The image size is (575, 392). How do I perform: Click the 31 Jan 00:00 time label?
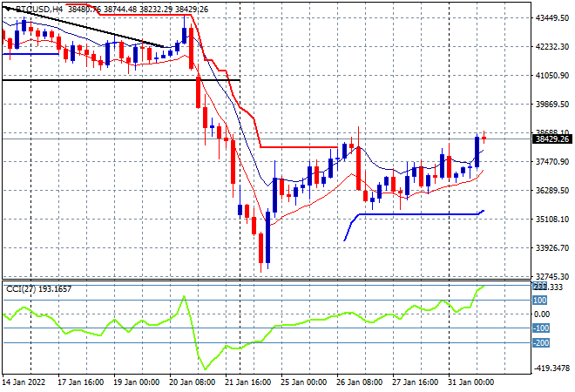coord(471,382)
